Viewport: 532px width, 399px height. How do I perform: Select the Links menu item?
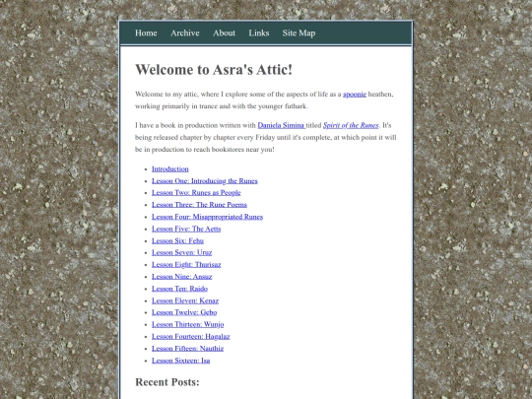[259, 33]
